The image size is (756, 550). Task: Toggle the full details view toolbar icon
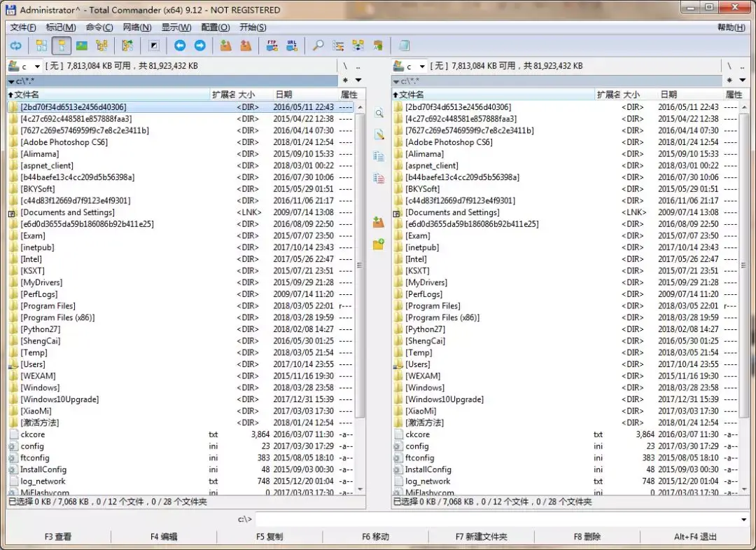pyautogui.click(x=62, y=46)
